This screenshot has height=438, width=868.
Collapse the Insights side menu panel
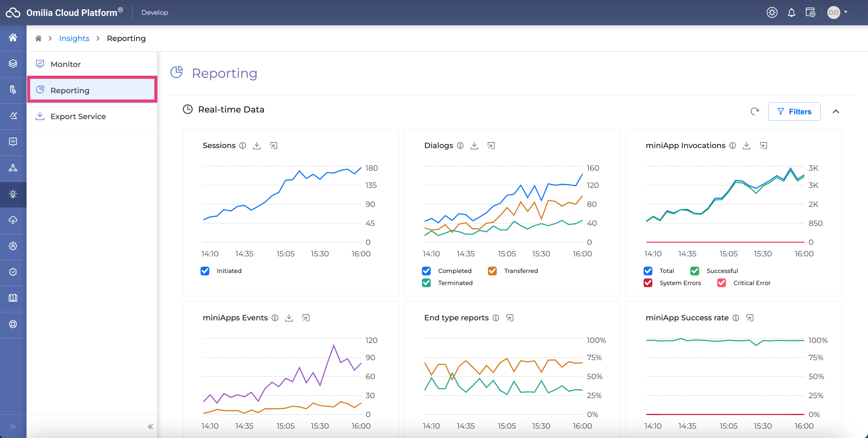pos(150,427)
